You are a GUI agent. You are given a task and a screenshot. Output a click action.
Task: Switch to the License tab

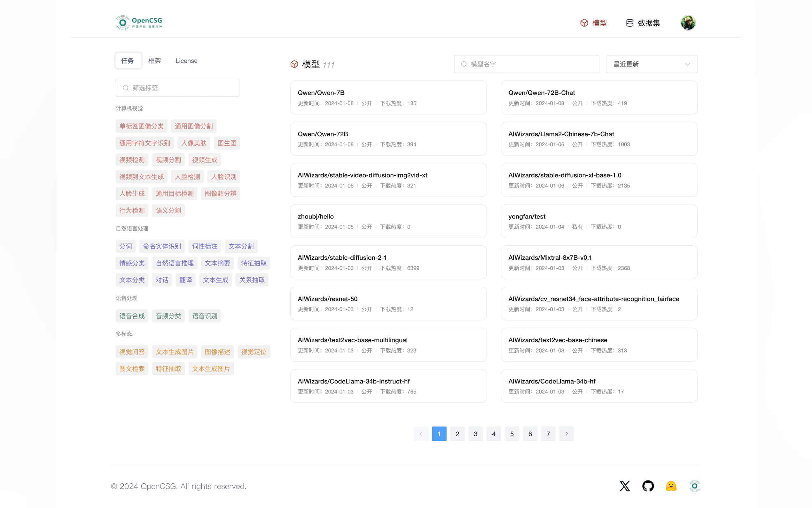pos(186,61)
